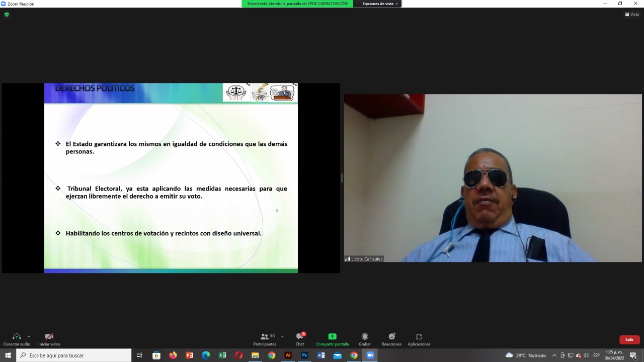Expand the Participantes options arrow

click(282, 336)
